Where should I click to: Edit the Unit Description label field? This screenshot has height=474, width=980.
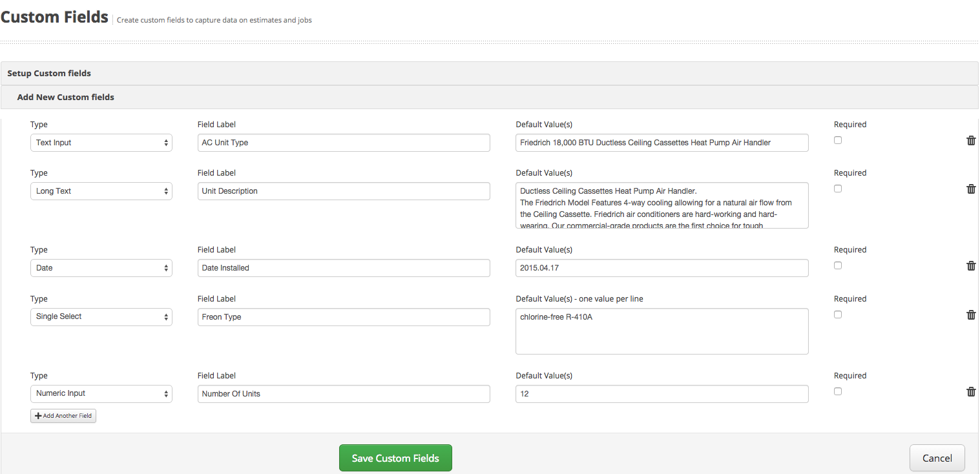tap(344, 191)
